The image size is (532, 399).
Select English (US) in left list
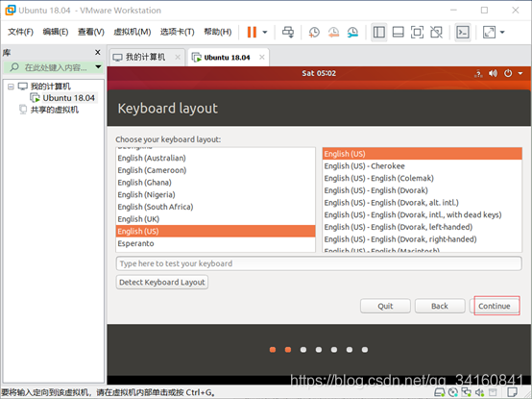click(x=215, y=232)
